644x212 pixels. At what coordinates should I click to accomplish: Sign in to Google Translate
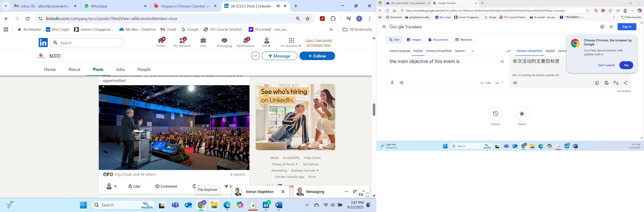626,27
